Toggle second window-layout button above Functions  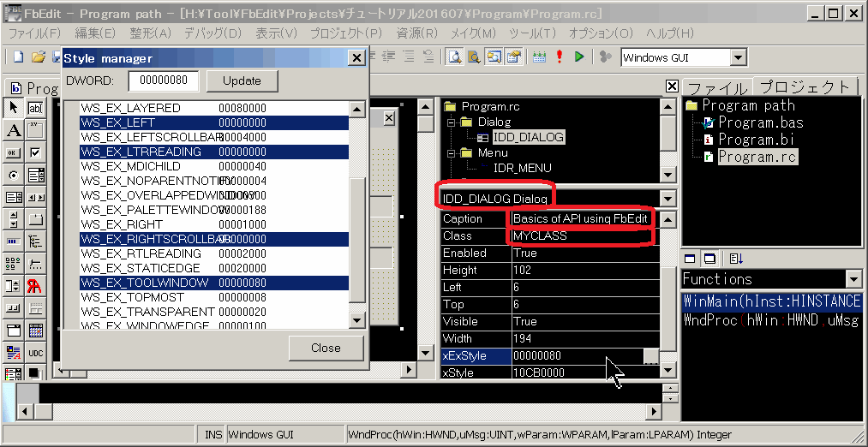click(x=709, y=259)
